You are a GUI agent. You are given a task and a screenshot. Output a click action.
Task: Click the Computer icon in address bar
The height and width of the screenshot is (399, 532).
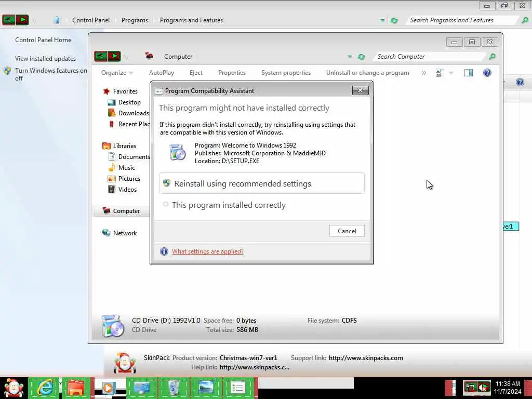(149, 56)
